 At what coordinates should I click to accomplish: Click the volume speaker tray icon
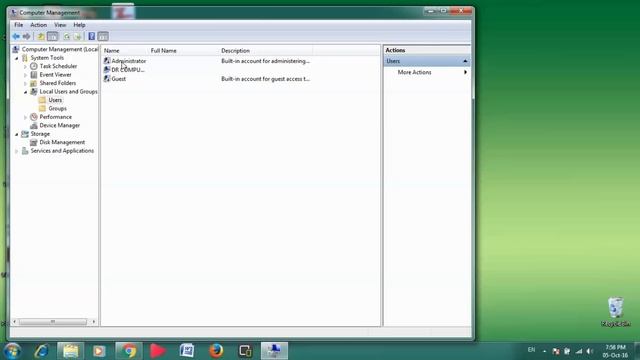click(x=589, y=351)
